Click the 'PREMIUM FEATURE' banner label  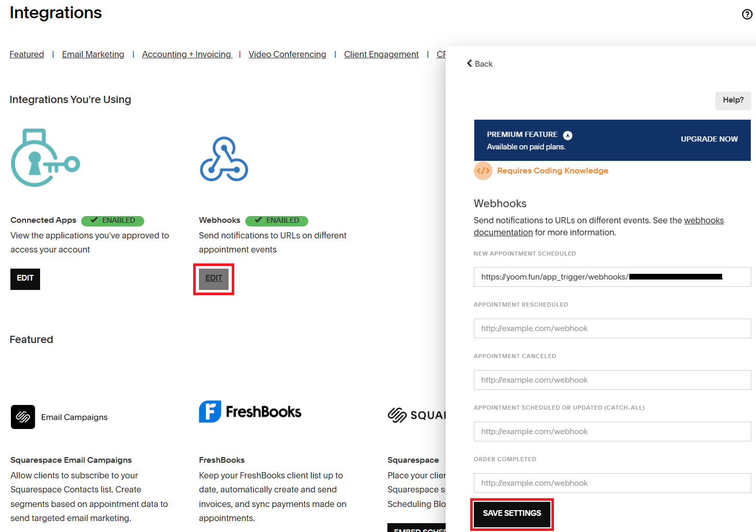(x=522, y=134)
